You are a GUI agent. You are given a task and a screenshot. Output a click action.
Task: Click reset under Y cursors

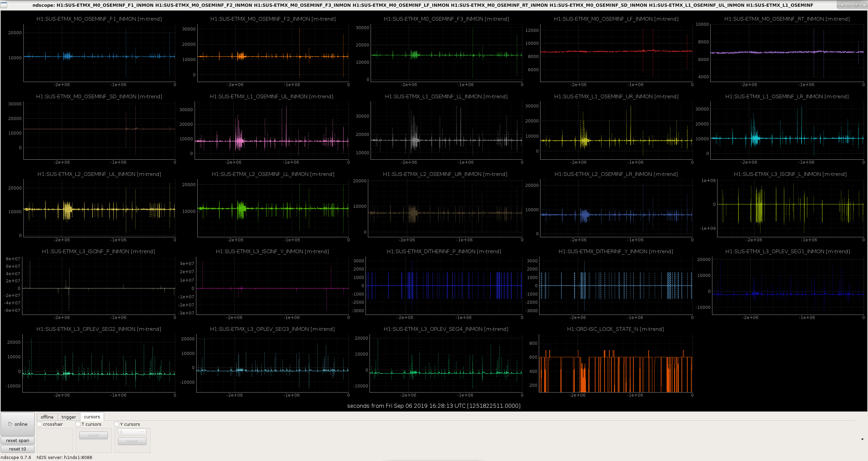tap(132, 441)
